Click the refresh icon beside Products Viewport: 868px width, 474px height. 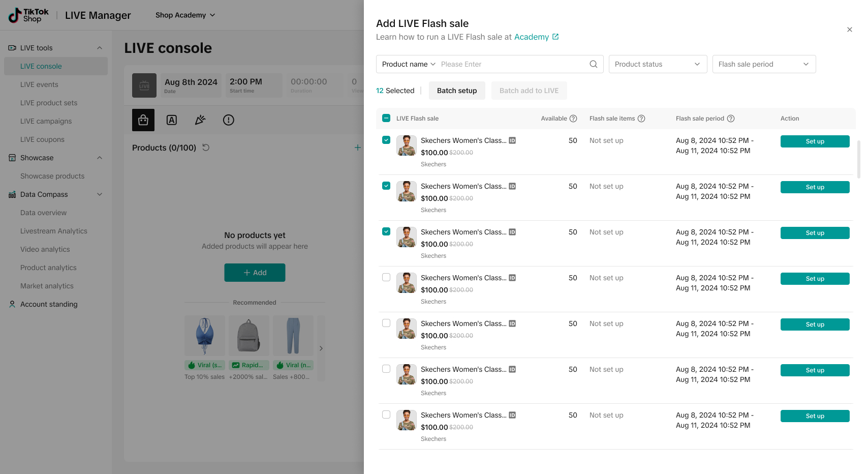(206, 147)
